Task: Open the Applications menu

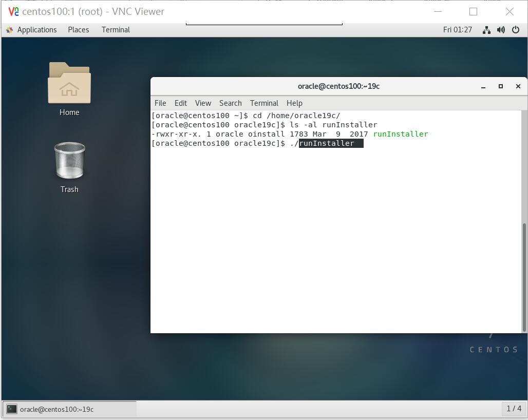Action: [x=37, y=30]
